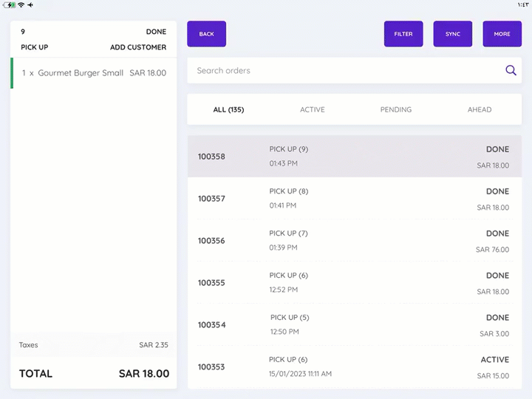Switch to the Ahead tab

(x=480, y=109)
